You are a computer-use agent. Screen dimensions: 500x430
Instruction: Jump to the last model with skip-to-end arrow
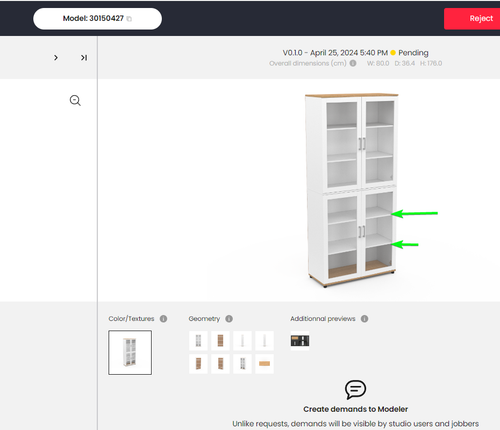click(x=84, y=58)
